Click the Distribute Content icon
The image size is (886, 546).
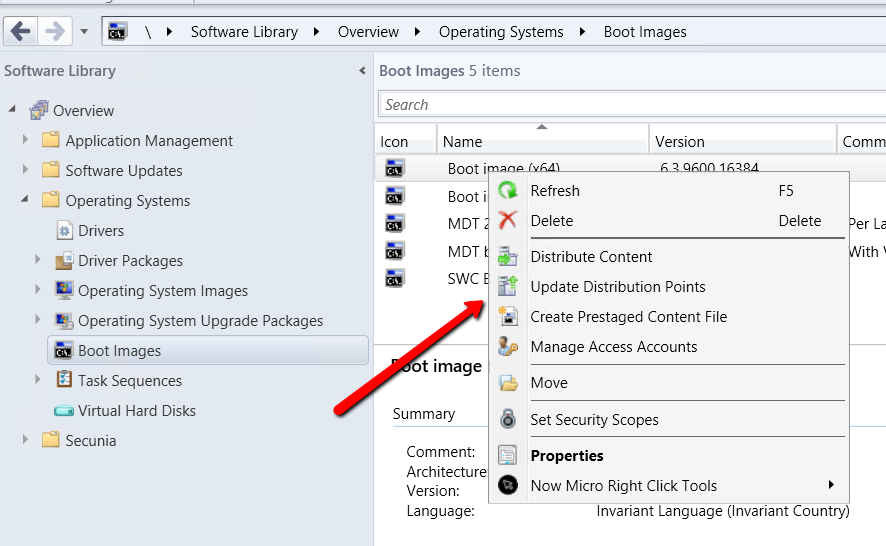508,257
